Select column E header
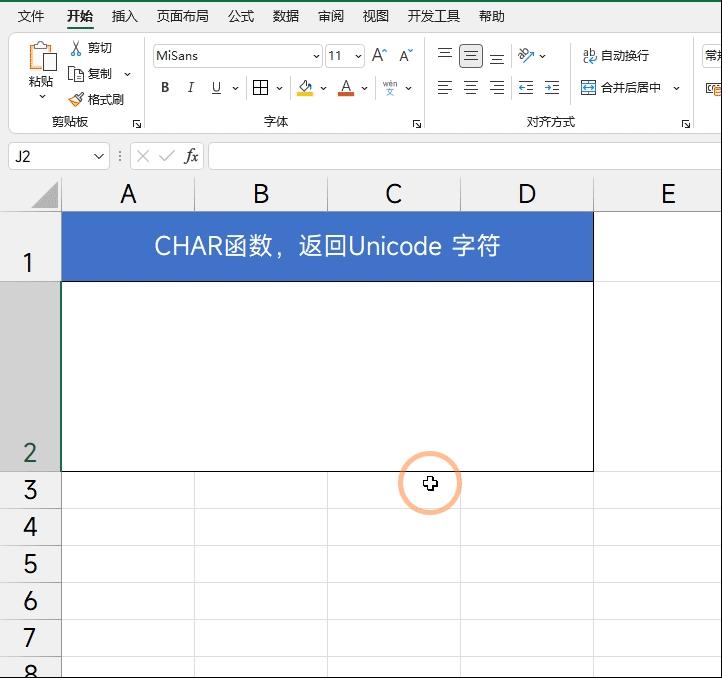The width and height of the screenshot is (722, 678). 658,194
